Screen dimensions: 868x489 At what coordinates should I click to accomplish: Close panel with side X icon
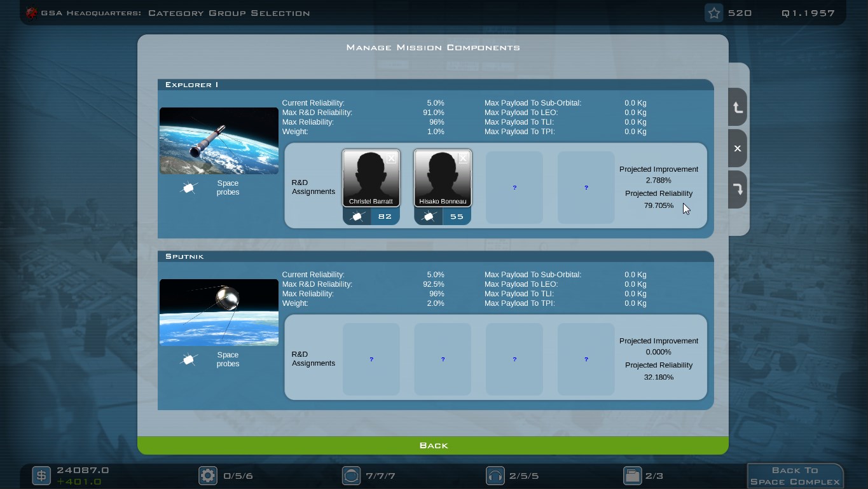(x=738, y=149)
